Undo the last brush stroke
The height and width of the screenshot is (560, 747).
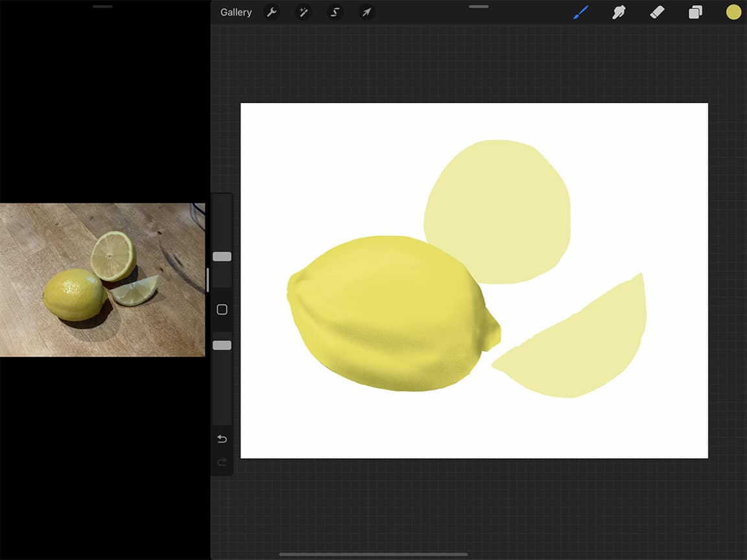[x=222, y=439]
